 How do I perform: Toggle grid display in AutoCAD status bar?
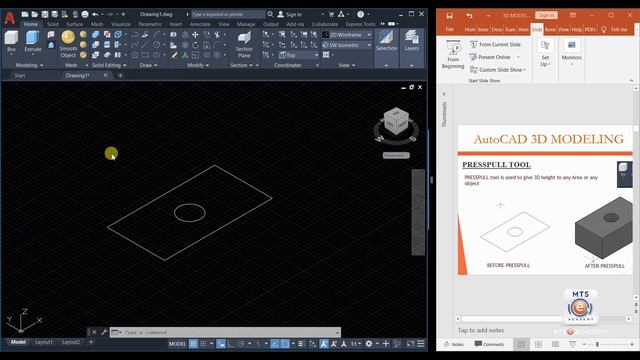[x=193, y=344]
